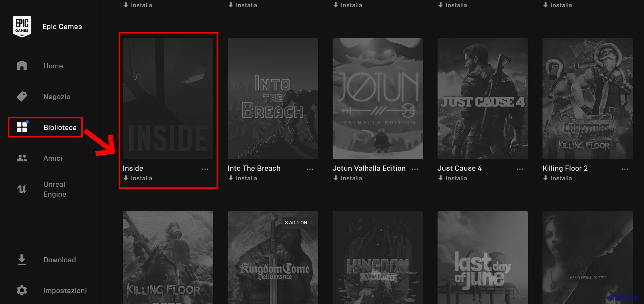Open the Download label in the sidebar
Viewport: 644px width, 304px height.
(x=59, y=260)
